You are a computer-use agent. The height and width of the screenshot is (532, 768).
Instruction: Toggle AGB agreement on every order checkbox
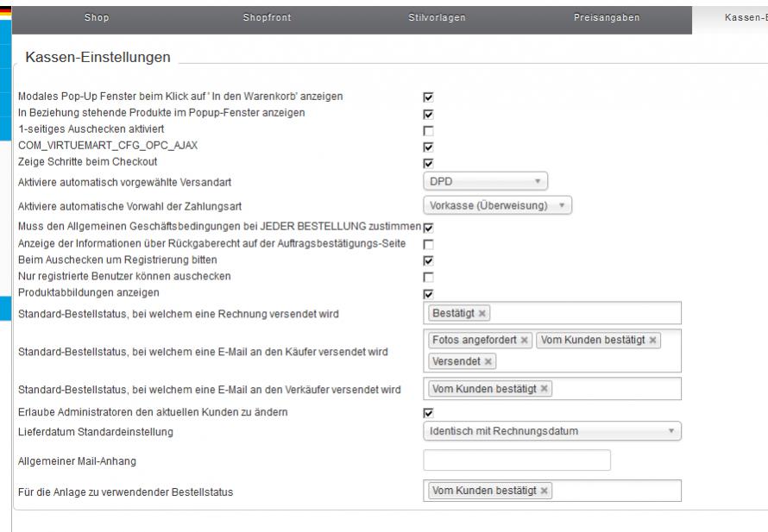coord(428,228)
